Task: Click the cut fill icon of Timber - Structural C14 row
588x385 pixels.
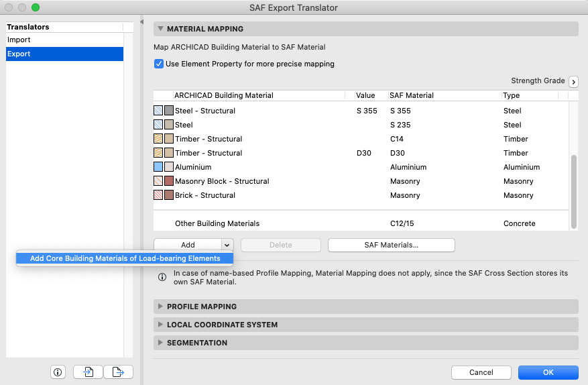Action: [x=158, y=138]
